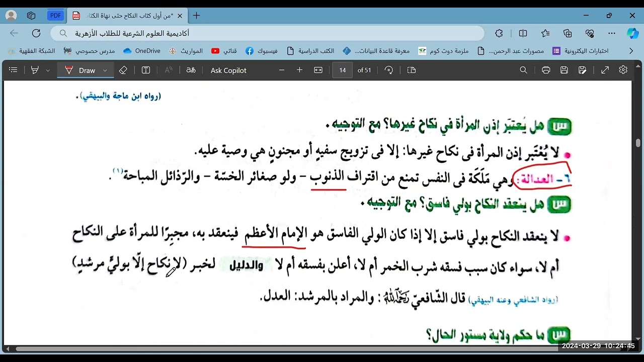Activate the Draw pen tool

click(80, 70)
